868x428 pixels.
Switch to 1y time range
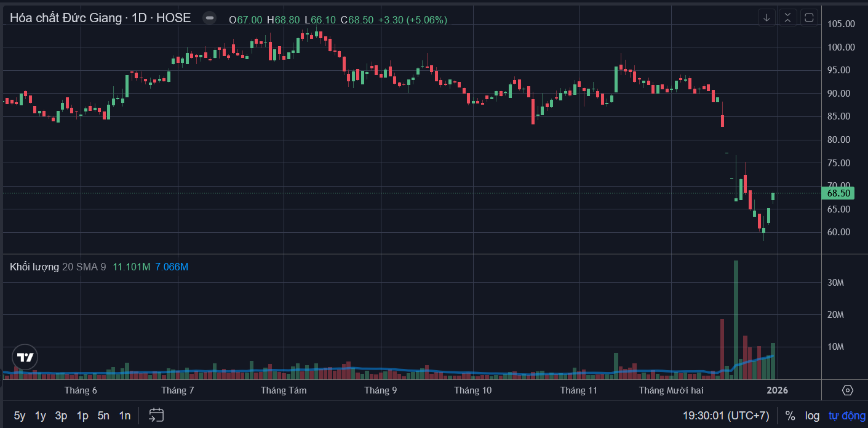coord(41,416)
